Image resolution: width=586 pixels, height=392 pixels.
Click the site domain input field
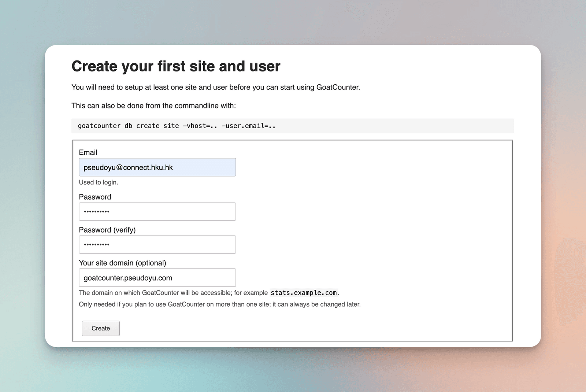point(157,278)
